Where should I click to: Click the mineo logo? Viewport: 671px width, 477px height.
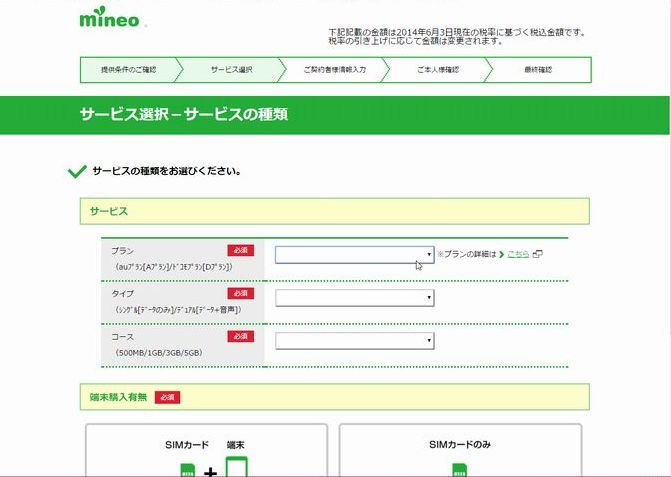pos(110,18)
